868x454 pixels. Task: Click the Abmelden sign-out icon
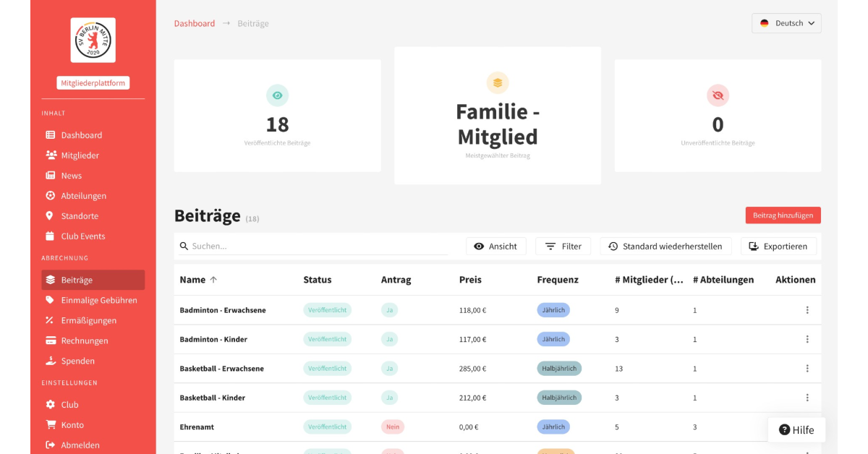[51, 445]
